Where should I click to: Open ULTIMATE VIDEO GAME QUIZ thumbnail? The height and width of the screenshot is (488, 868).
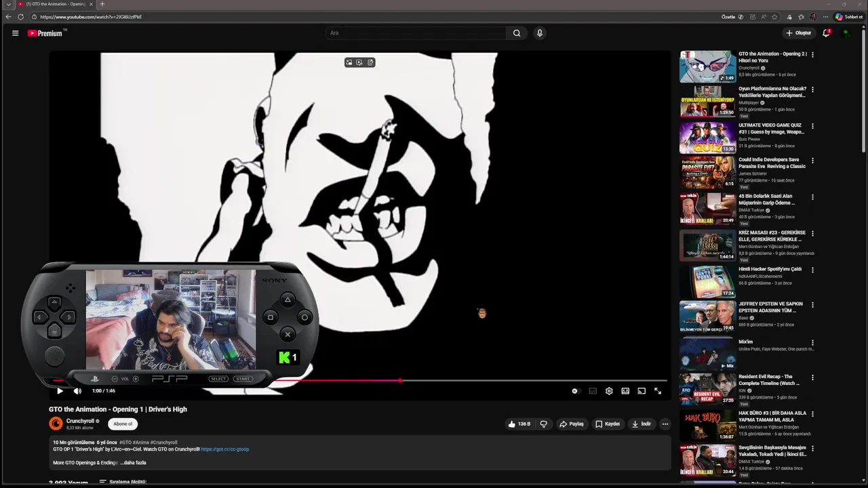point(707,138)
